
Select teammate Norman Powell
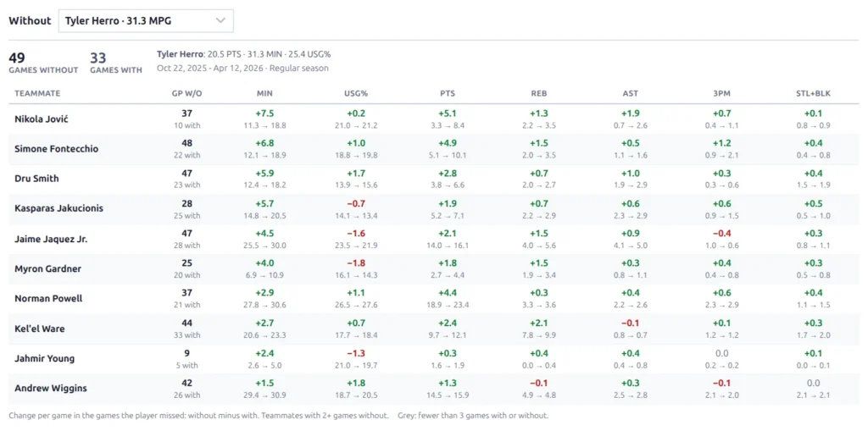coord(48,298)
